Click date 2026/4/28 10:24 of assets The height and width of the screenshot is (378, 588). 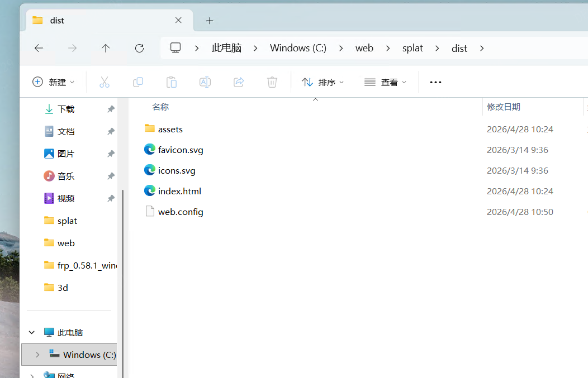[x=520, y=129]
